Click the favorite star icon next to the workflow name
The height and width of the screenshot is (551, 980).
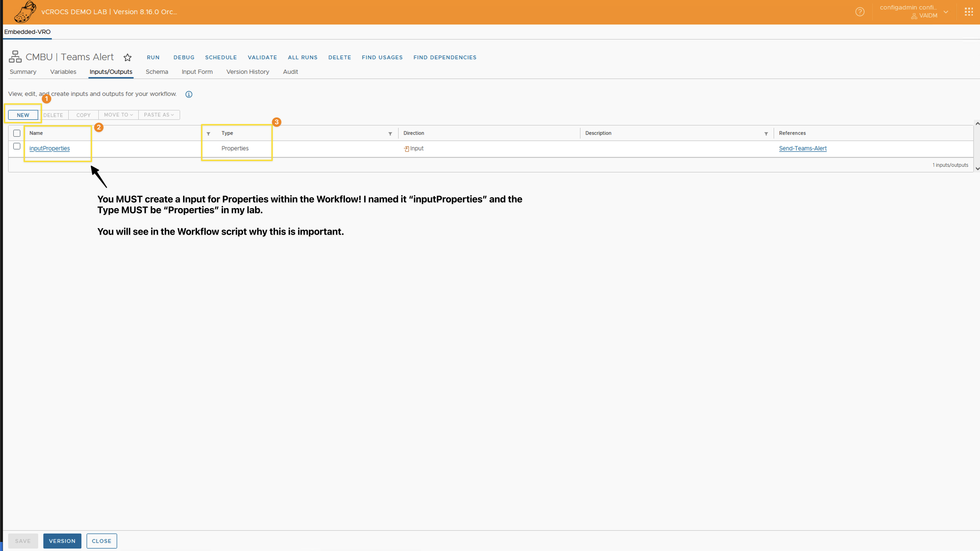click(127, 57)
